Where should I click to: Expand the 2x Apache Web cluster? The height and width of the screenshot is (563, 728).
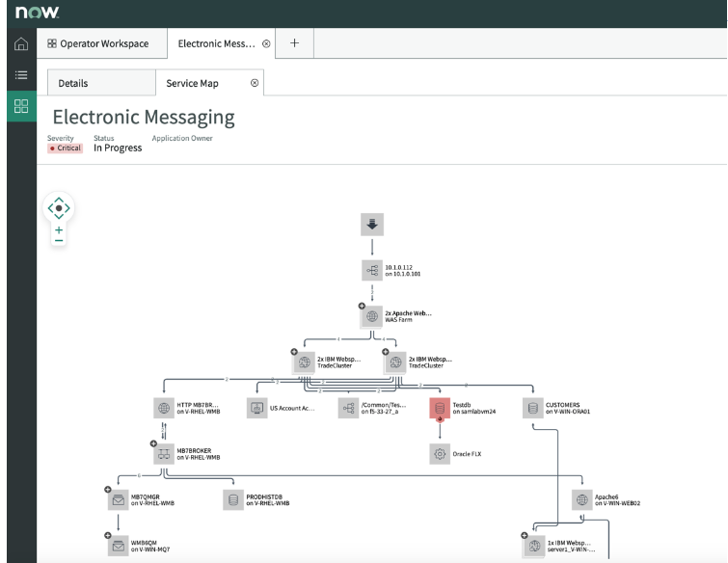click(362, 306)
